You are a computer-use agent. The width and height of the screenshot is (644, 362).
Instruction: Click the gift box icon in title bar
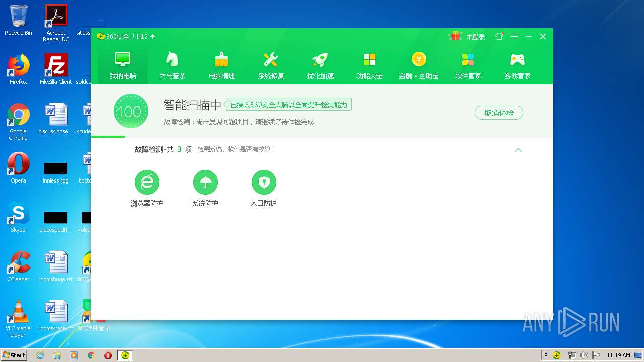456,36
